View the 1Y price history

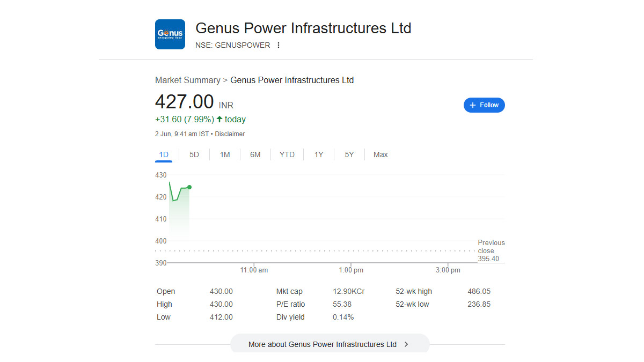pos(319,154)
